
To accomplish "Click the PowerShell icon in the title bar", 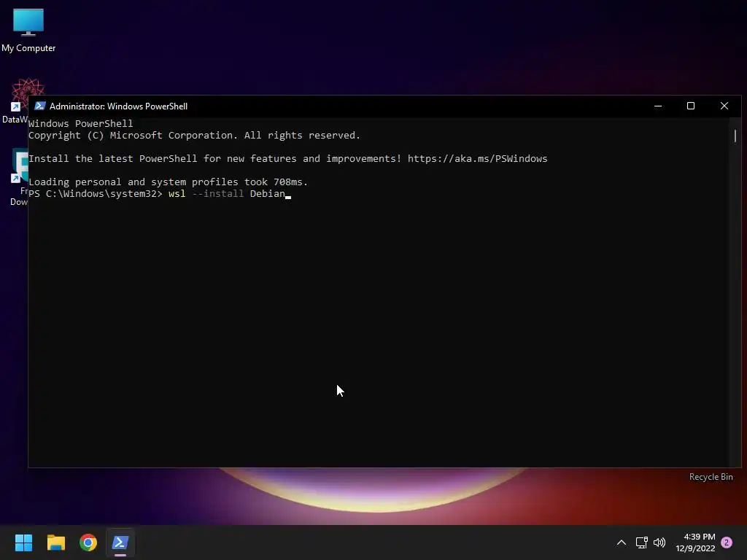I will click(x=40, y=106).
